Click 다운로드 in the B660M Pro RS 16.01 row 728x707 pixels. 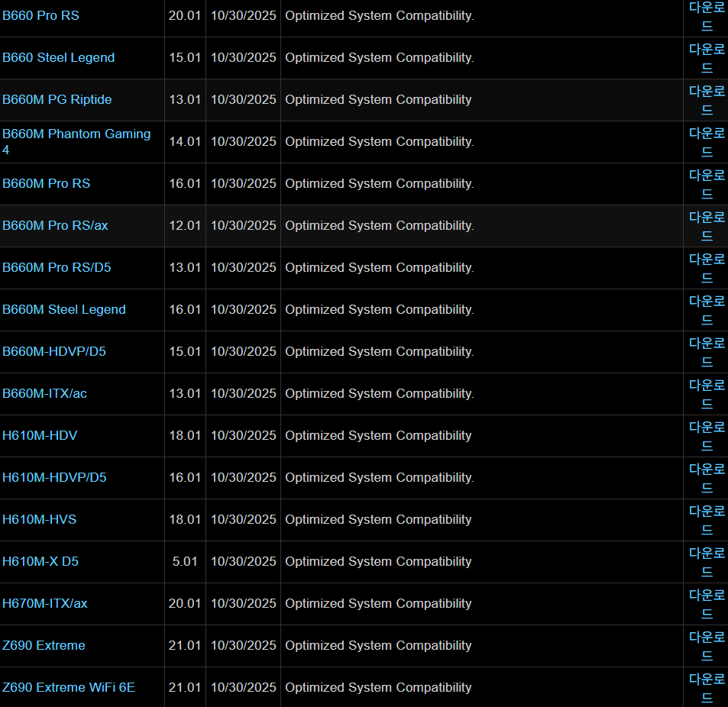[707, 184]
